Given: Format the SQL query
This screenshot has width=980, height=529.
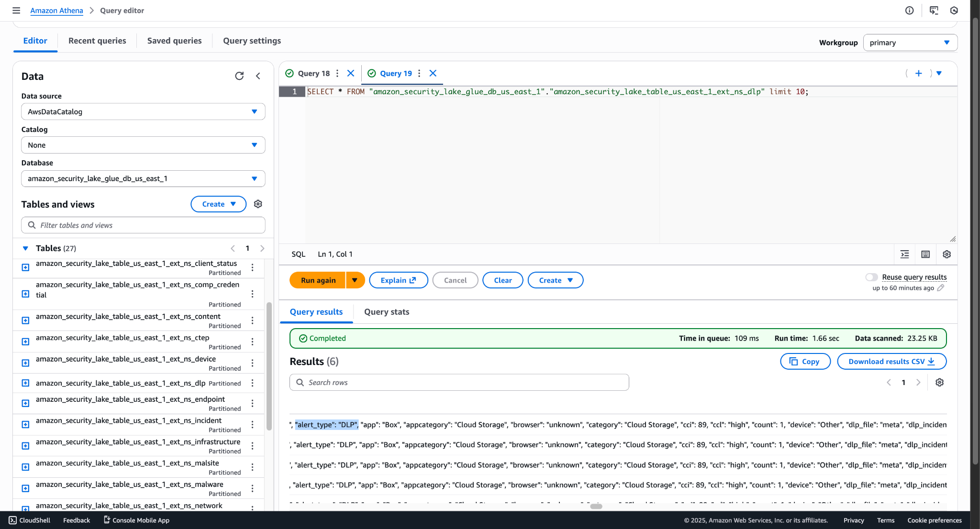Looking at the screenshot, I should coord(904,254).
